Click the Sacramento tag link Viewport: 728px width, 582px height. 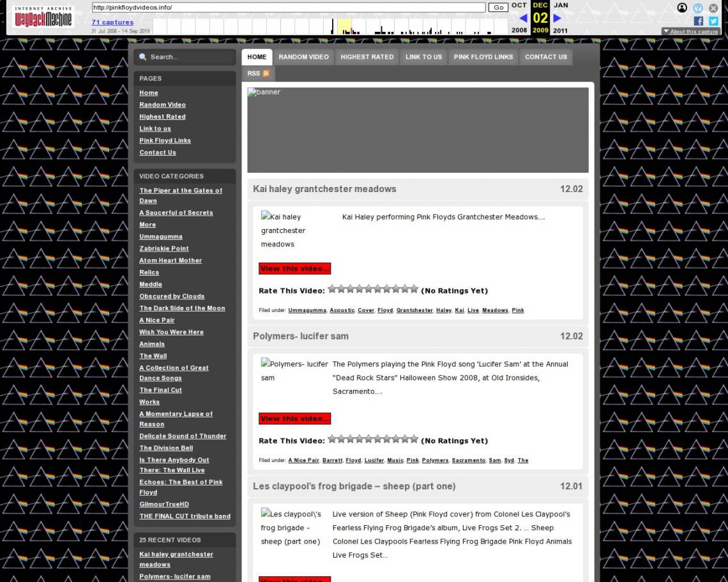[x=469, y=460]
